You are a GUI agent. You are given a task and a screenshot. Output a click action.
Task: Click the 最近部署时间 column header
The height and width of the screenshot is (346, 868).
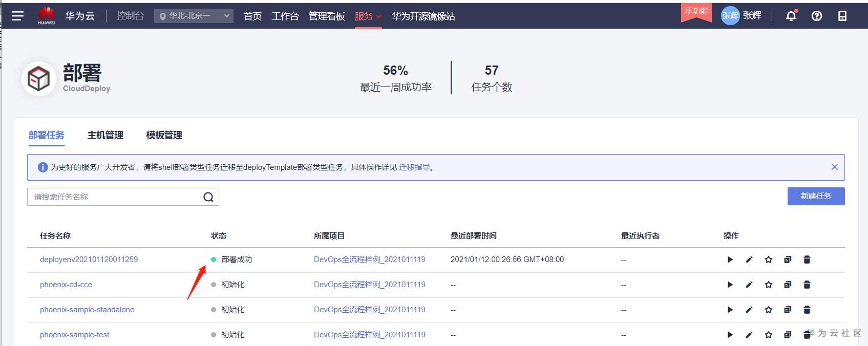pos(474,236)
